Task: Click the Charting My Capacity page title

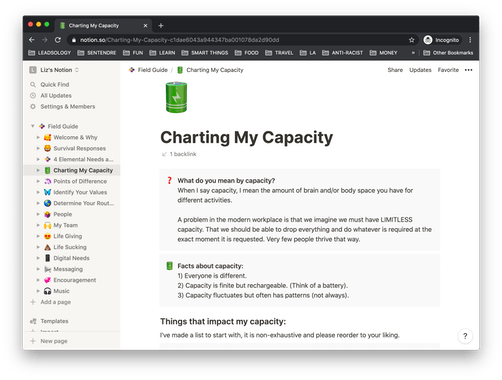Action: click(x=247, y=137)
